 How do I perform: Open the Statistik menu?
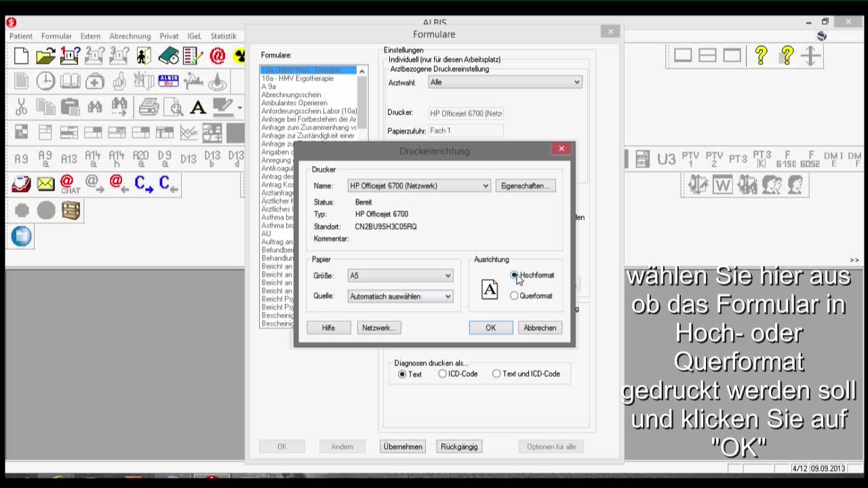(223, 36)
